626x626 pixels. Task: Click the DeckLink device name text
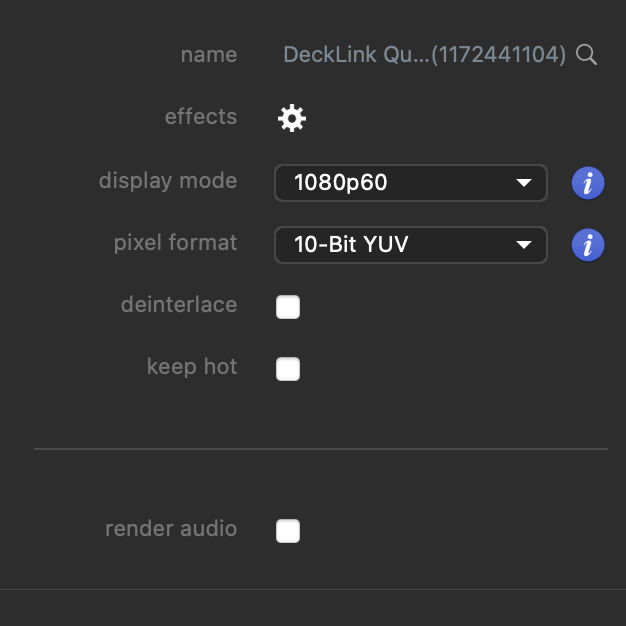(425, 55)
